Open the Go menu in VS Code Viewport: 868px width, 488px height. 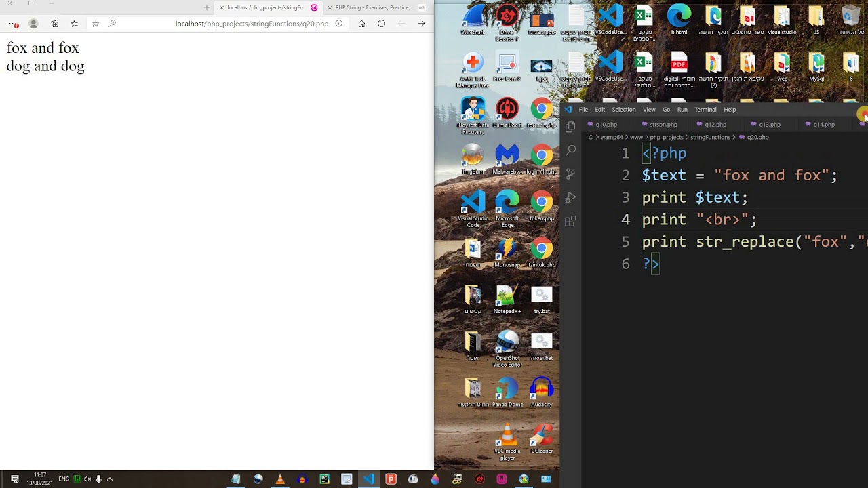(x=667, y=110)
